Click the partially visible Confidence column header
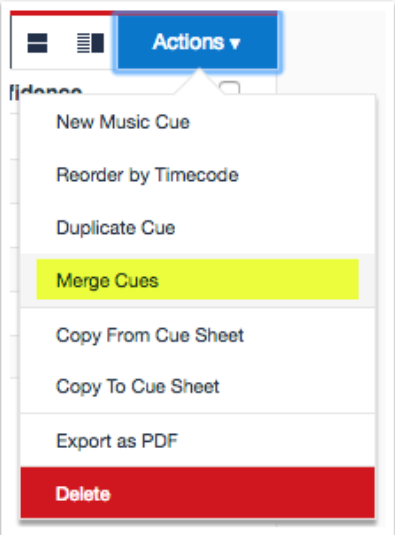395x535 pixels. click(46, 90)
